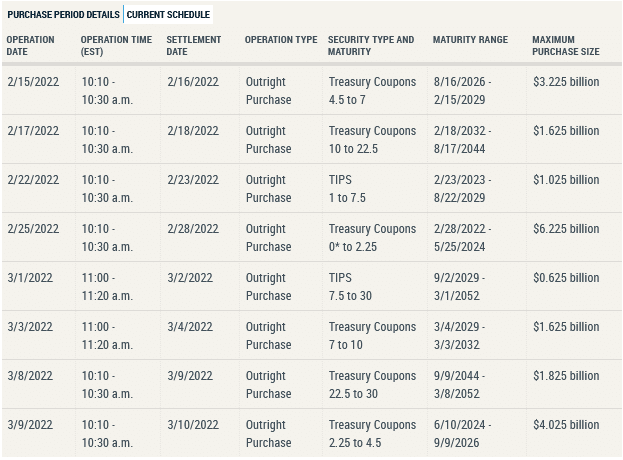Screen dimensions: 623x460
Task: Select the 9/2/2029 - 3/1/2052 maturity range
Action: [x=461, y=287]
